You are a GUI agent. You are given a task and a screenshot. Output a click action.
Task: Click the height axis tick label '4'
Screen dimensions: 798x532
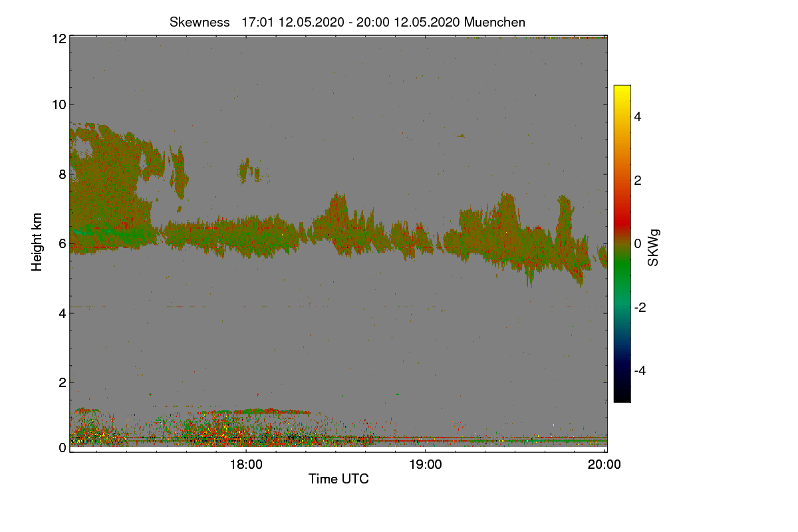pyautogui.click(x=62, y=313)
